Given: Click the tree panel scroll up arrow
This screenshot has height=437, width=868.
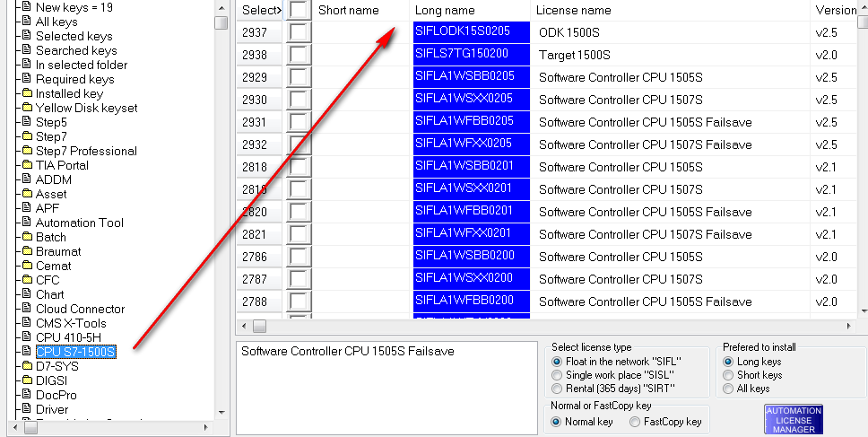Looking at the screenshot, I should click(221, 7).
